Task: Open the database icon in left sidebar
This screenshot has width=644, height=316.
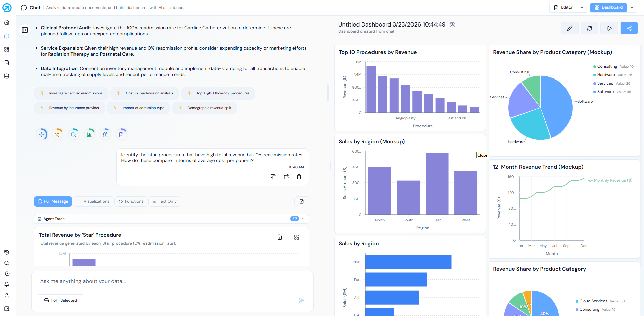Action: (7, 76)
